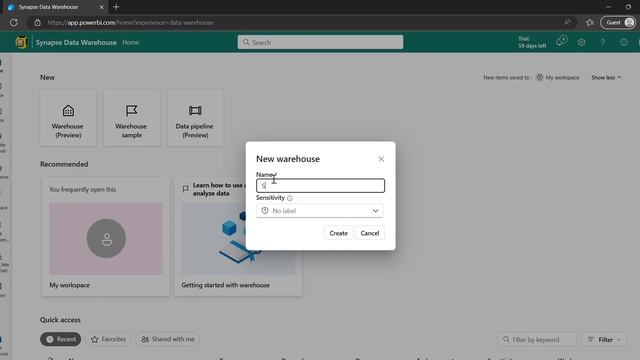The image size is (640, 360).
Task: Open Getting started with warehouse card
Action: pyautogui.click(x=238, y=237)
